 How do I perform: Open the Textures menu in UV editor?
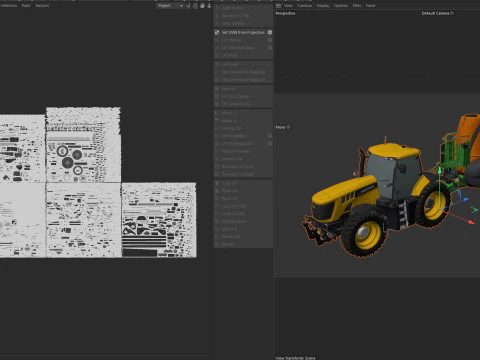(42, 6)
